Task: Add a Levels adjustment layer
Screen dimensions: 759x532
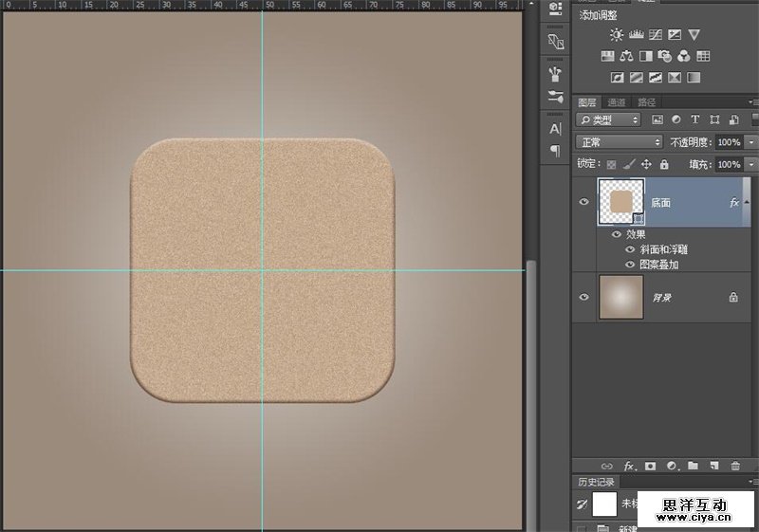Action: tap(637, 35)
